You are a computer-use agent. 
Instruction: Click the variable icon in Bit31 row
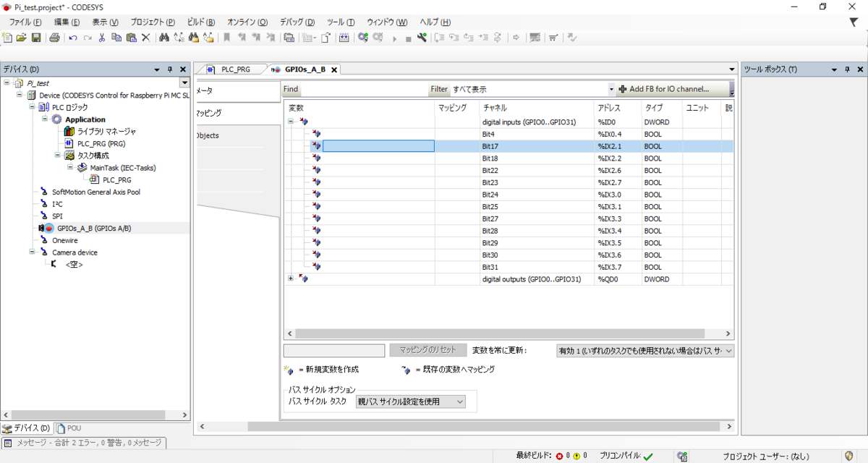pyautogui.click(x=317, y=267)
